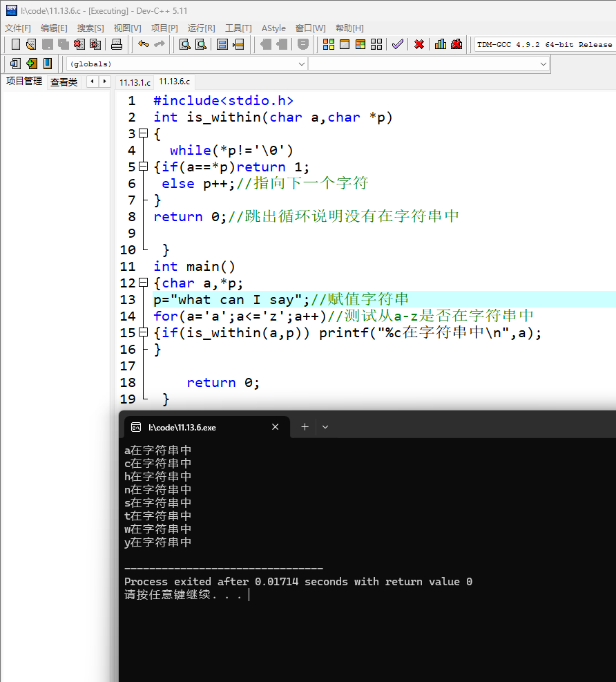Click the Compile four-colored-squares icon

[x=329, y=44]
